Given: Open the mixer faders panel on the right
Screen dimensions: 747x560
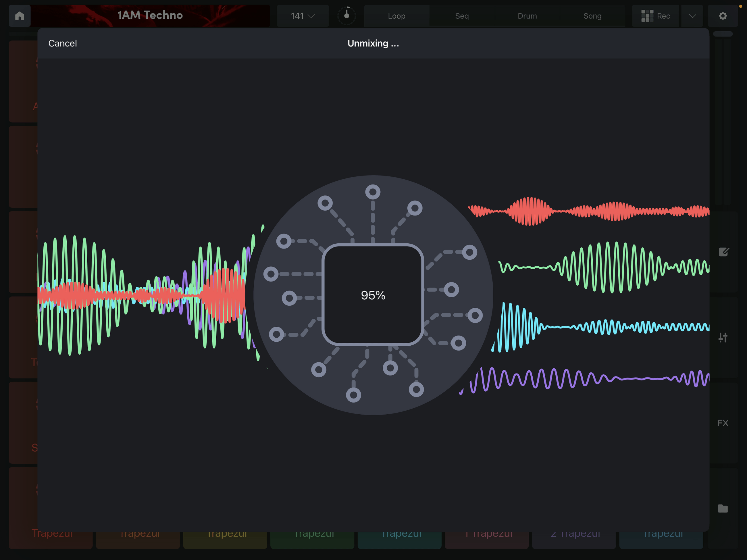Looking at the screenshot, I should pyautogui.click(x=724, y=337).
